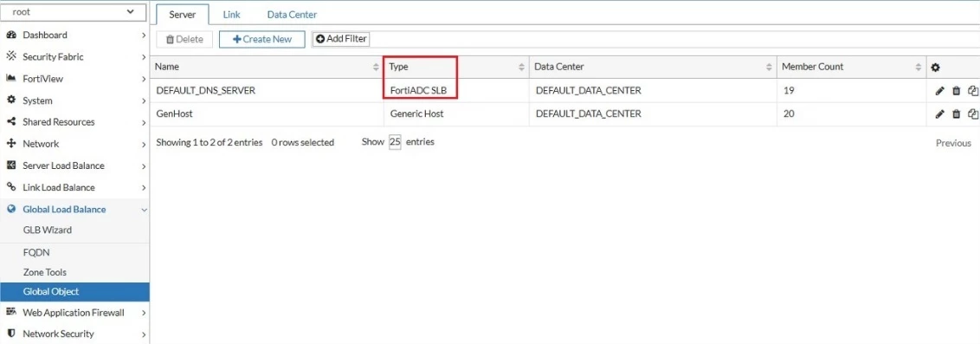Click the Security Fabric icon in sidebar
The image size is (980, 344).
(x=10, y=56)
